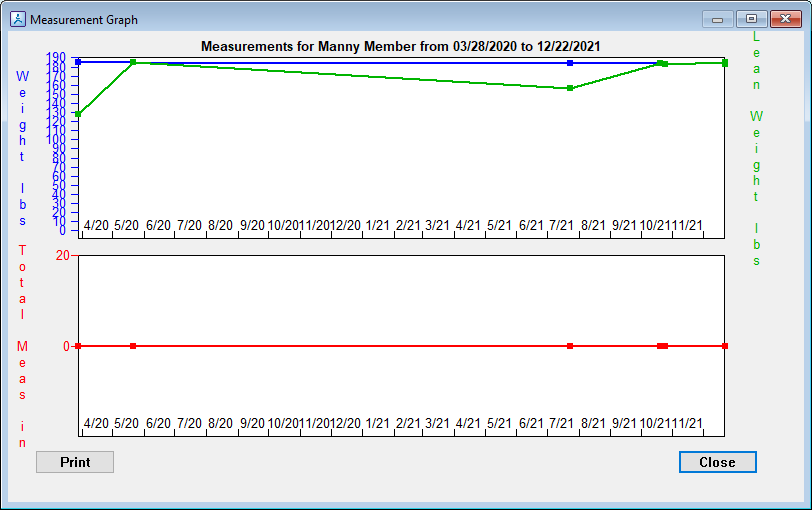Select the first blue weight data point
812x510 pixels.
[x=78, y=62]
